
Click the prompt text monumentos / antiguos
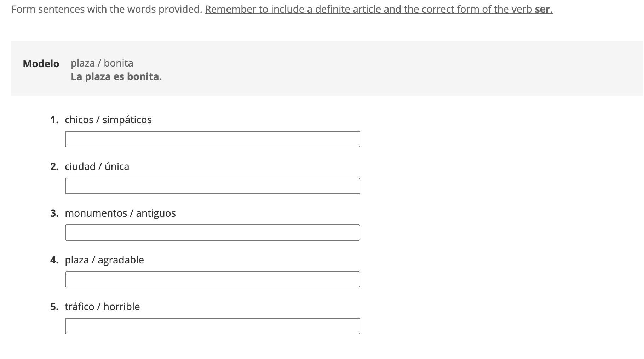pyautogui.click(x=120, y=213)
